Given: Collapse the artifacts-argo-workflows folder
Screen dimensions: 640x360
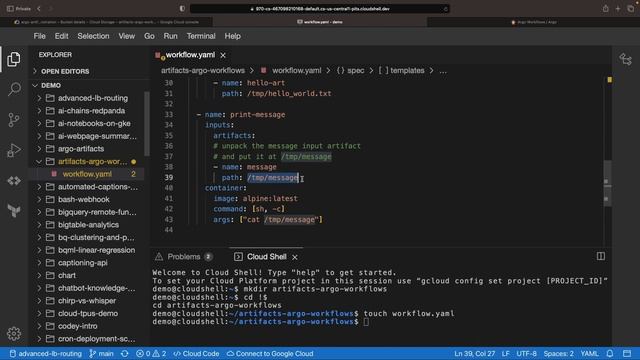Looking at the screenshot, I should point(92,162).
